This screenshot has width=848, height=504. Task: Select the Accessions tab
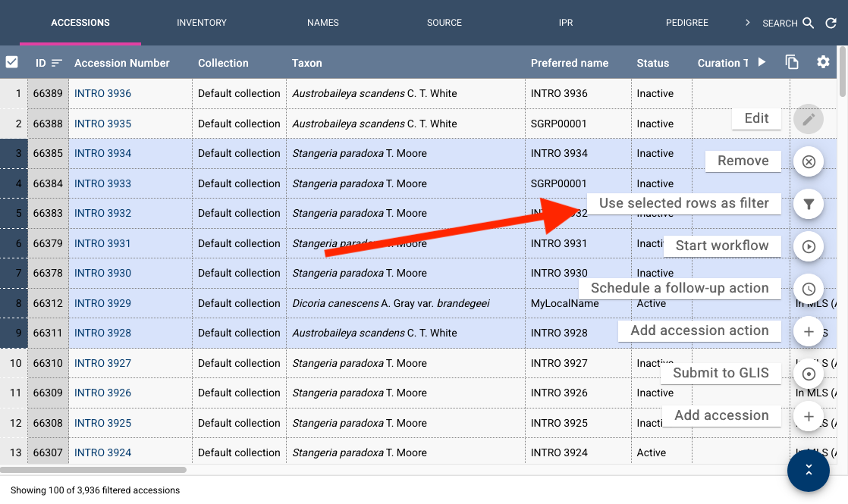[x=80, y=23]
